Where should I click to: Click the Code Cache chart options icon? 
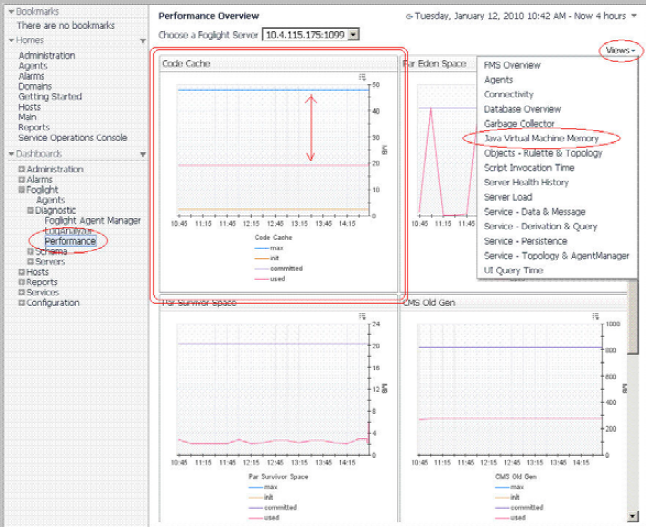pyautogui.click(x=363, y=77)
